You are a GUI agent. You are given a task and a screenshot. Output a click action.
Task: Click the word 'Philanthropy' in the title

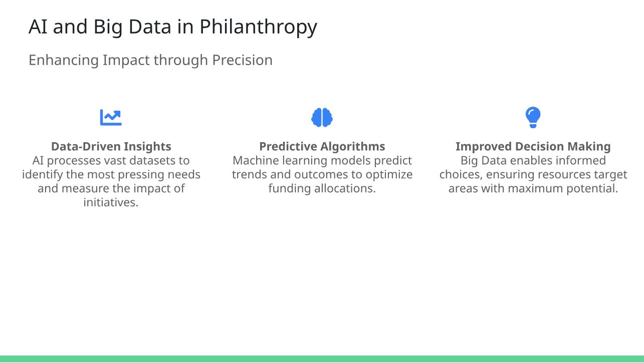[x=258, y=27]
